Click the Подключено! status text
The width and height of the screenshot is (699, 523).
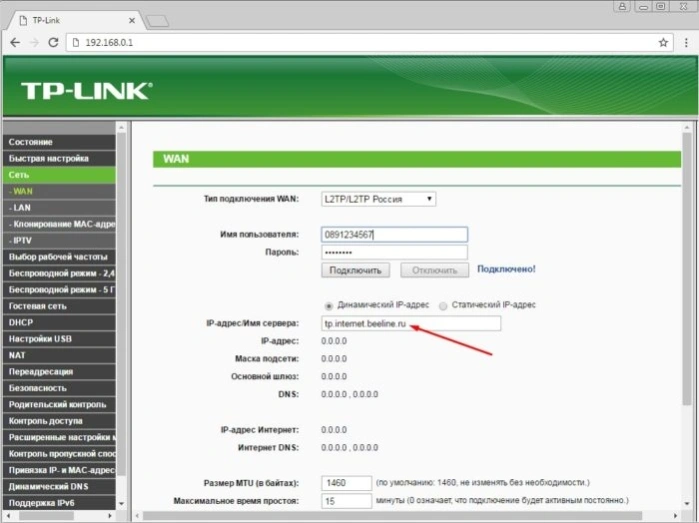pos(506,269)
